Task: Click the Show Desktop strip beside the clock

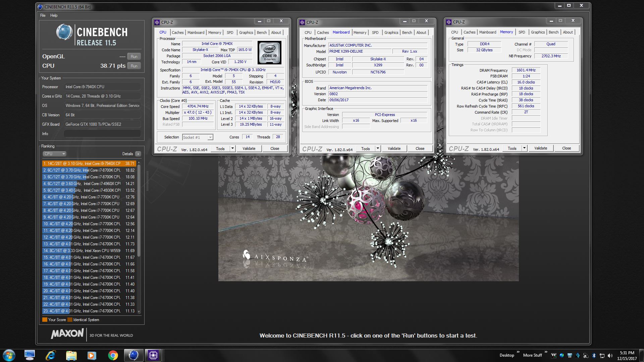Action: 641,355
